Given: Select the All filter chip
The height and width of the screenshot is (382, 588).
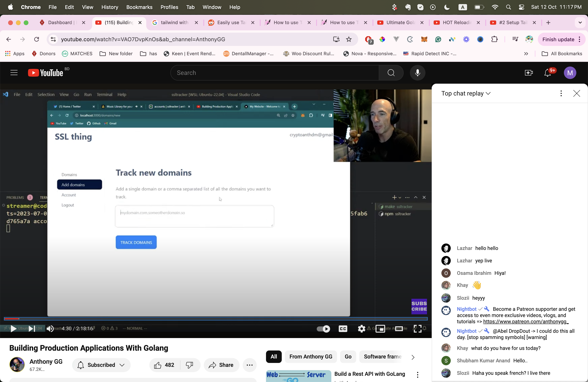Looking at the screenshot, I should pos(274,357).
